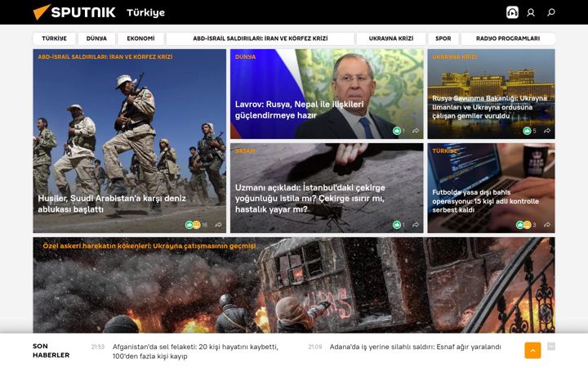Open the search magnifier icon
The image size is (588, 368).
[x=551, y=12]
